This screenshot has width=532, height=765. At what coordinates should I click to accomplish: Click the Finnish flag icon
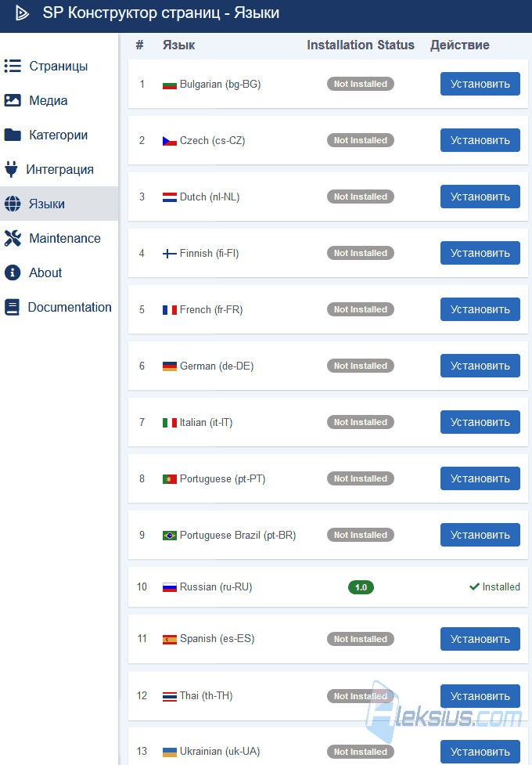click(169, 254)
